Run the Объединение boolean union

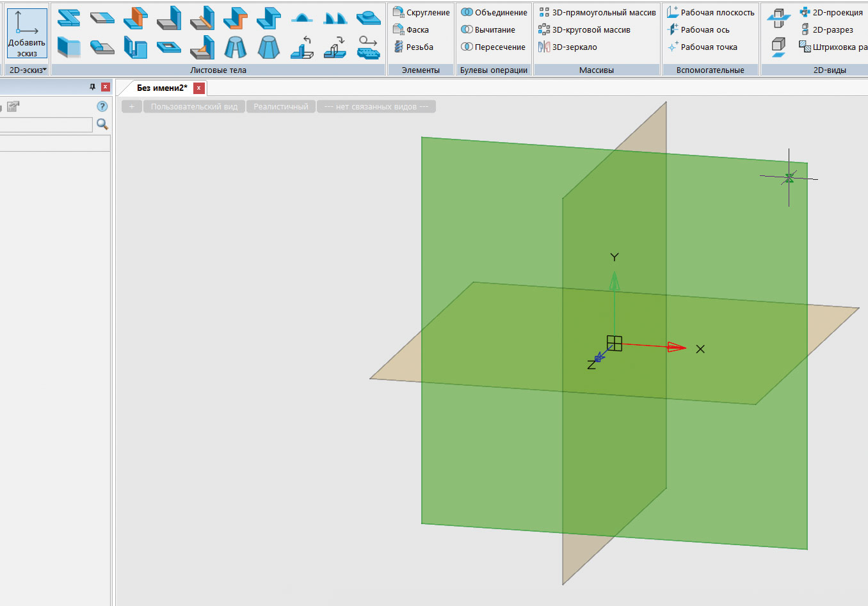[x=494, y=12]
